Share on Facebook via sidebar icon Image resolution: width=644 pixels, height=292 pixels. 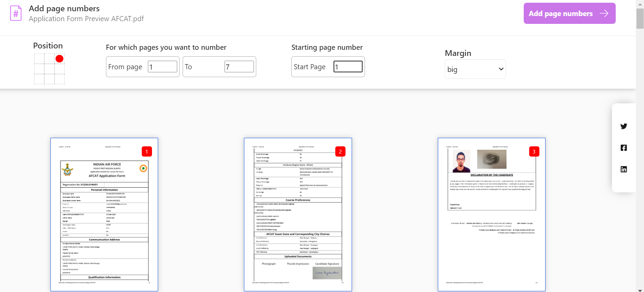click(624, 148)
